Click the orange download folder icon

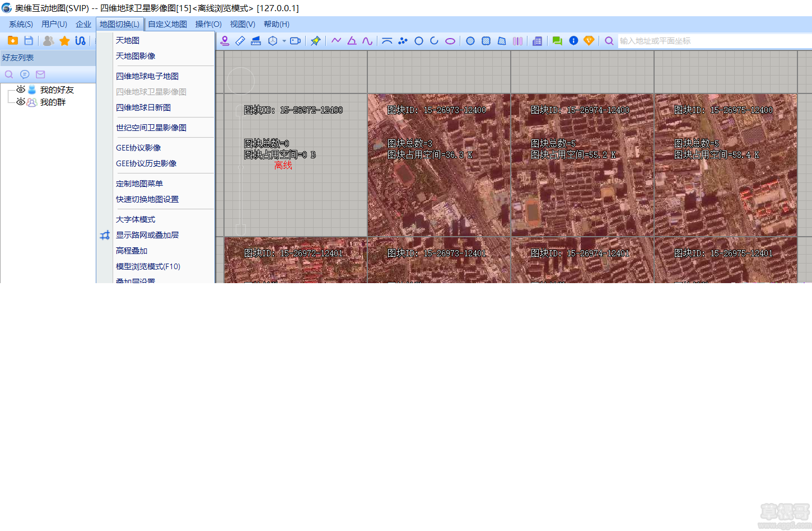click(x=13, y=41)
